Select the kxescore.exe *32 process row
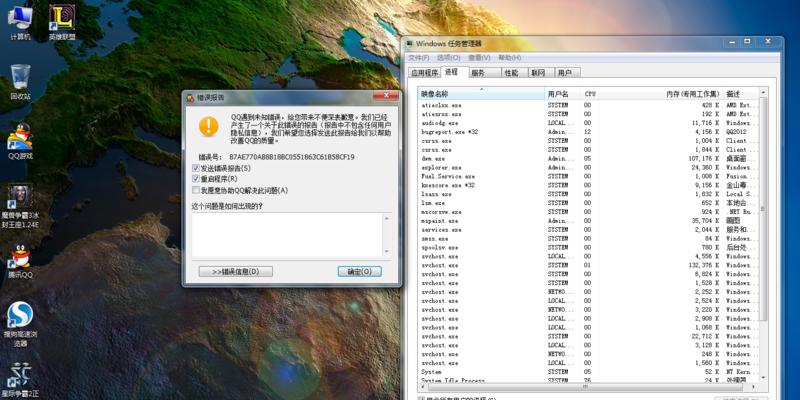The image size is (800, 400). [x=588, y=185]
